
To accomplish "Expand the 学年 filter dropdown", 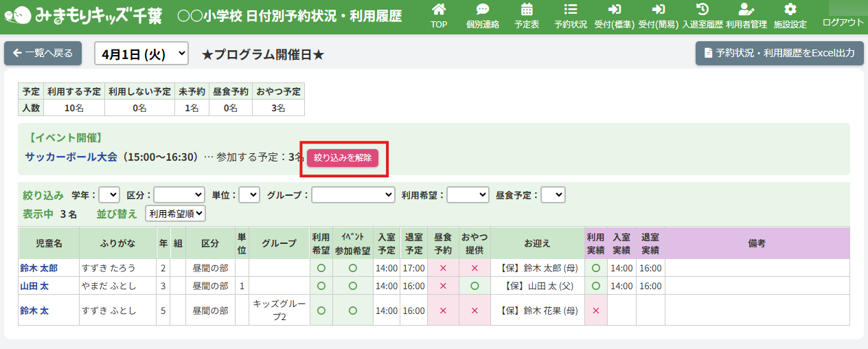I will click(109, 195).
